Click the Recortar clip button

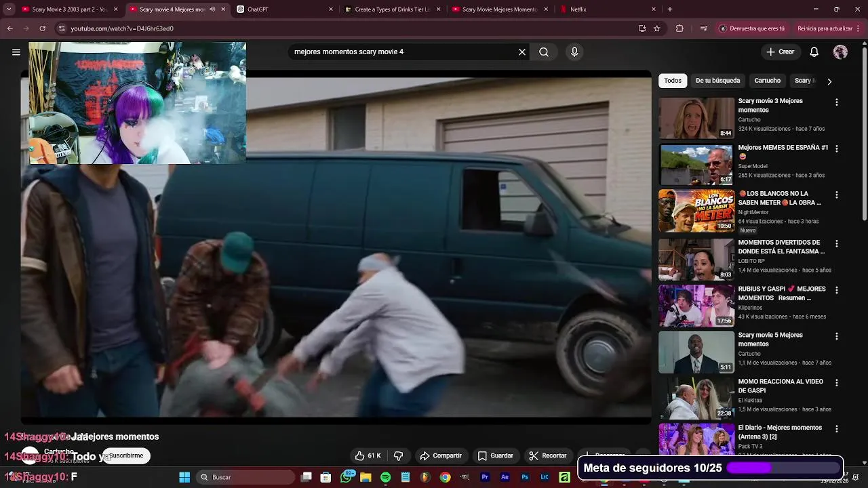[x=548, y=456]
